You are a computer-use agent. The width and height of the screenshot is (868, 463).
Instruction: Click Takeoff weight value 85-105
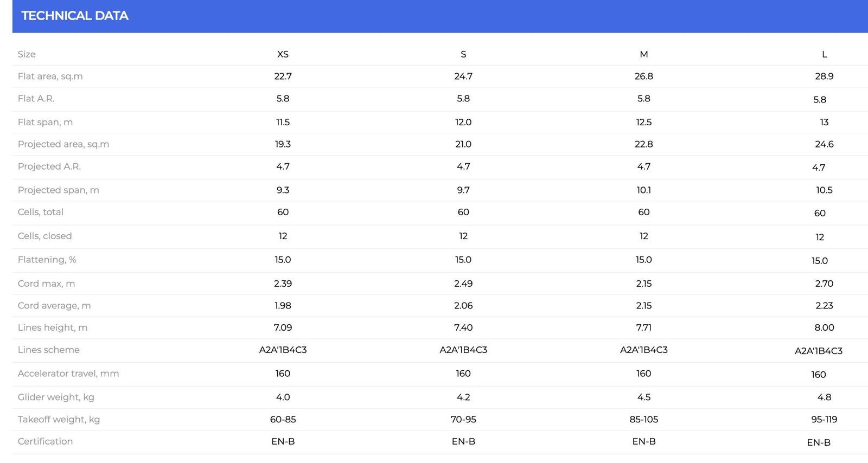tap(644, 420)
